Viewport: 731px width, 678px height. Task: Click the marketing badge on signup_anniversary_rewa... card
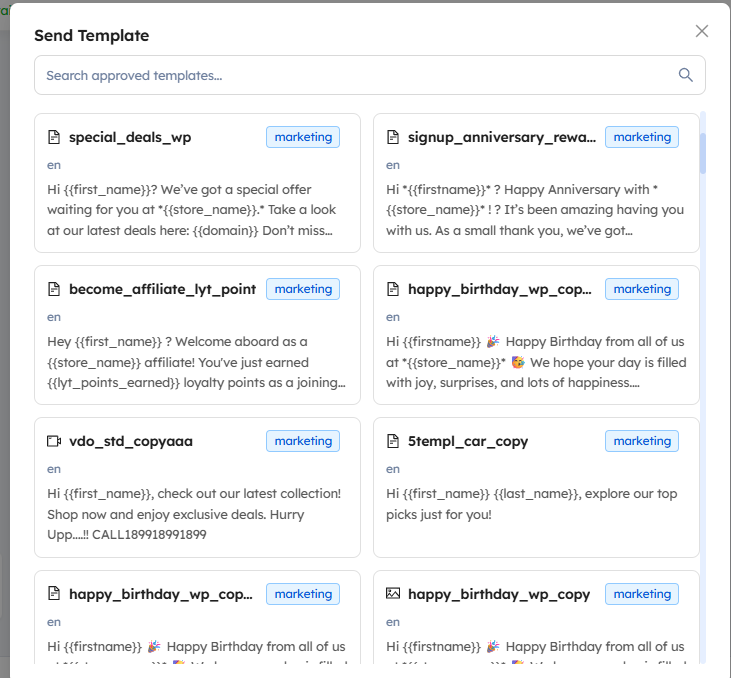(x=642, y=137)
